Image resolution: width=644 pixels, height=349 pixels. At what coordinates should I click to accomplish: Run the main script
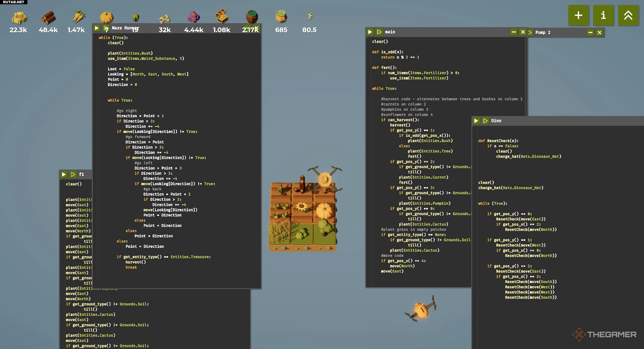point(370,32)
